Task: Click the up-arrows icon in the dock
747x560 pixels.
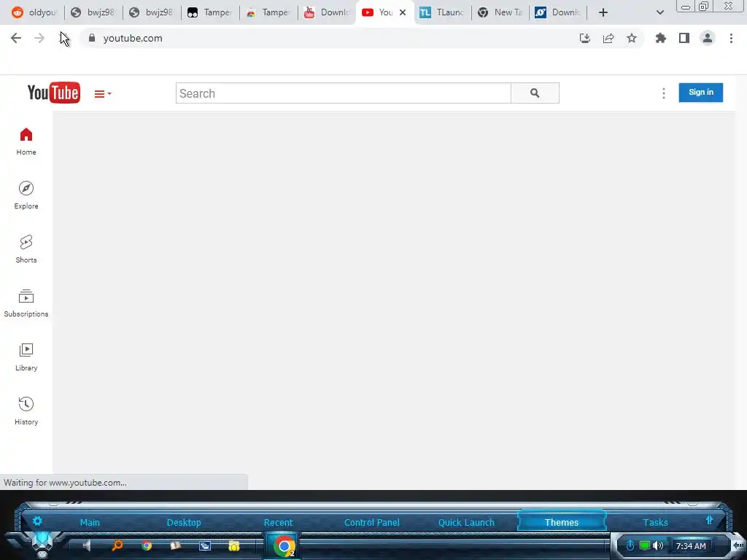Action: click(x=709, y=520)
